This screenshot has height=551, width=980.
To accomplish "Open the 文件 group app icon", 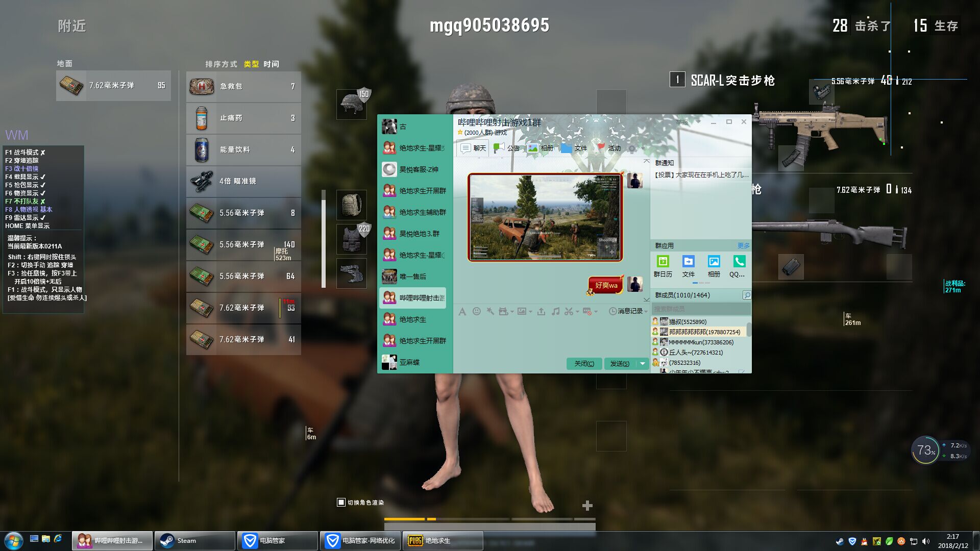I will point(688,267).
